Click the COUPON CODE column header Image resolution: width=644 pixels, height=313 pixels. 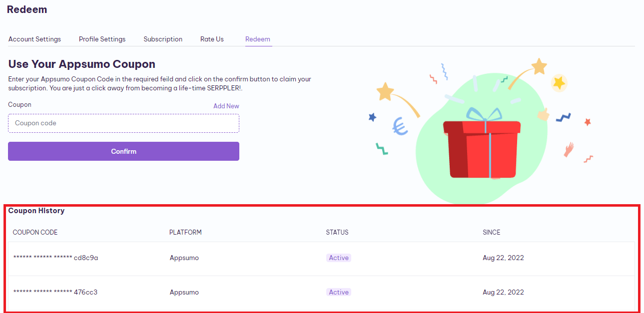click(35, 232)
